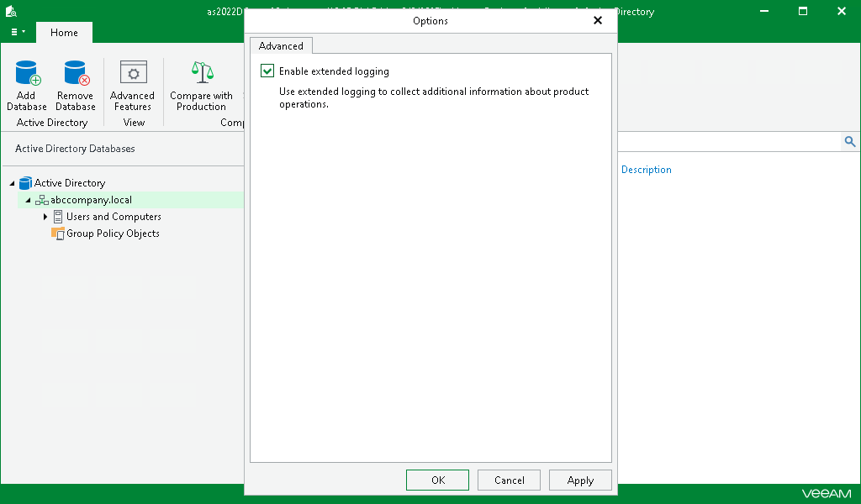Click the search magnifier icon
This screenshot has width=861, height=504.
[849, 141]
